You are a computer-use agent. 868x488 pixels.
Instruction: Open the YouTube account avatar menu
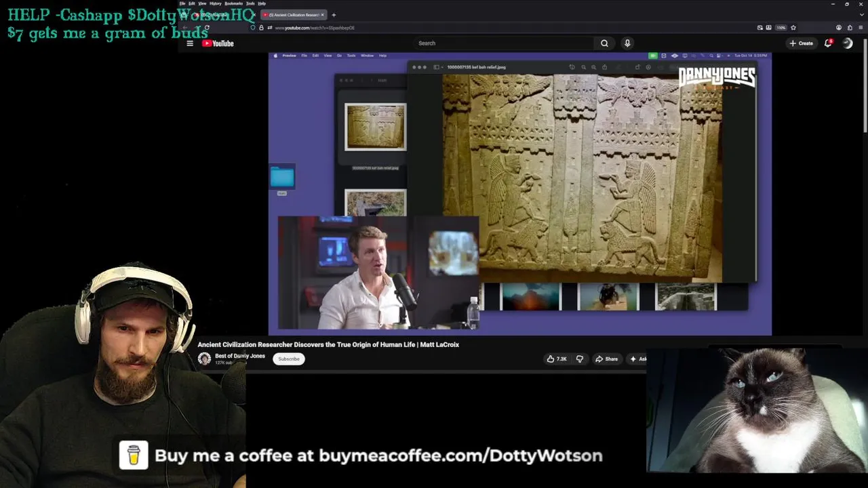click(848, 43)
